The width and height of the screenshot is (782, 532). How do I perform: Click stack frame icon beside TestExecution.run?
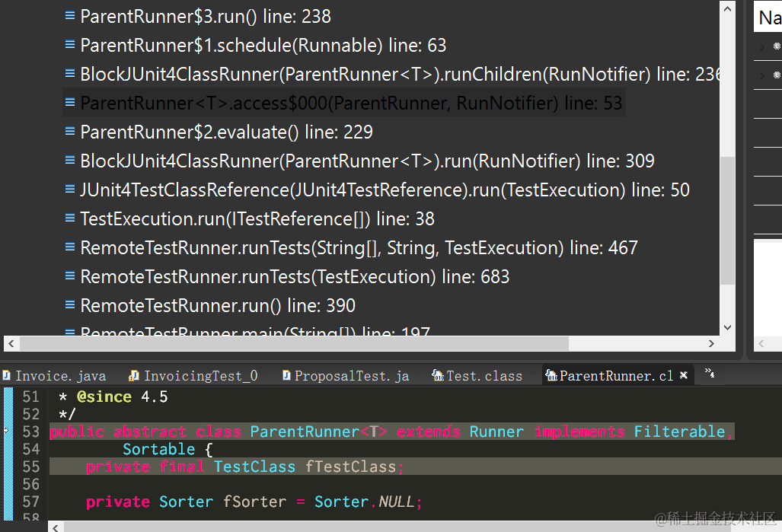(x=70, y=218)
